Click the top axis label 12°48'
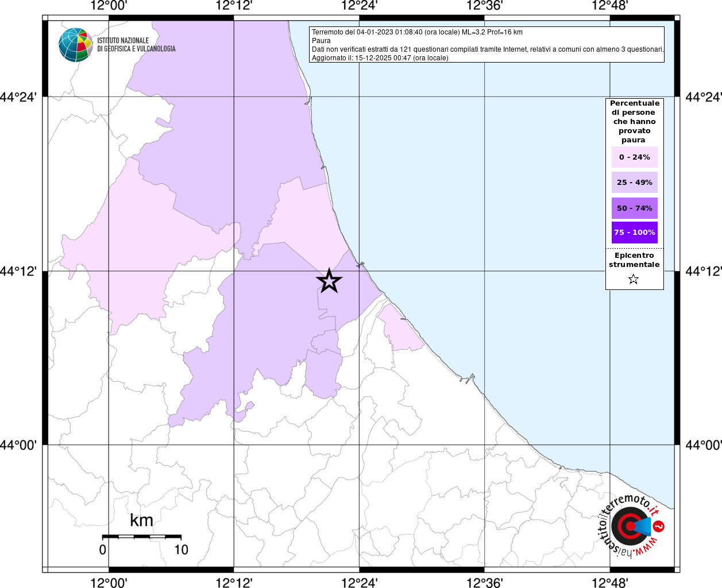Screen dimensions: 722x588 point(610,6)
